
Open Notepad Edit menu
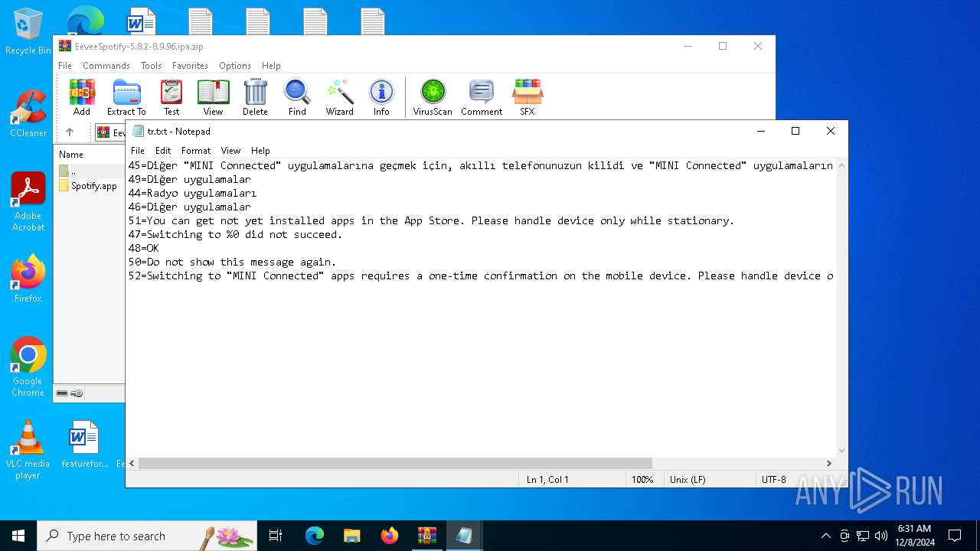pos(163,151)
